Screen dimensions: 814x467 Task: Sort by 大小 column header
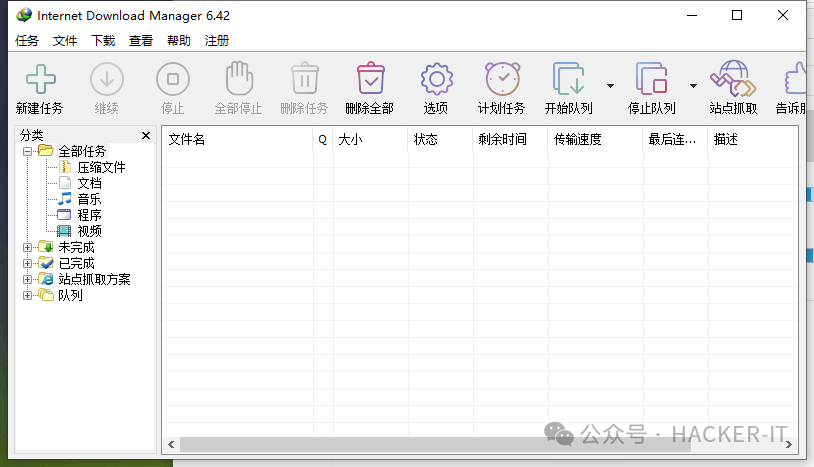(370, 139)
